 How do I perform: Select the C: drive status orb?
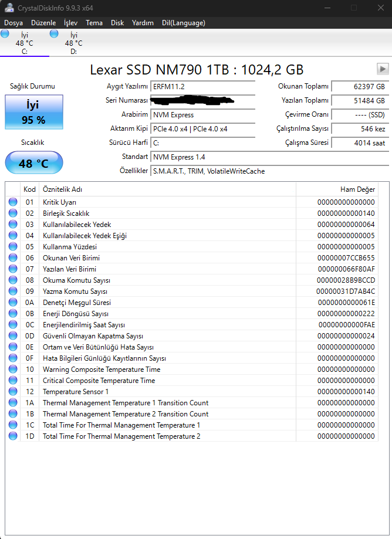(x=5, y=33)
